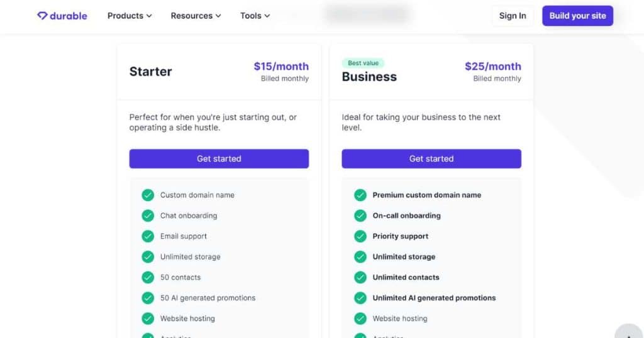Click the checkmark icon next to 50 contacts
Image resolution: width=644 pixels, height=338 pixels.
(x=148, y=277)
